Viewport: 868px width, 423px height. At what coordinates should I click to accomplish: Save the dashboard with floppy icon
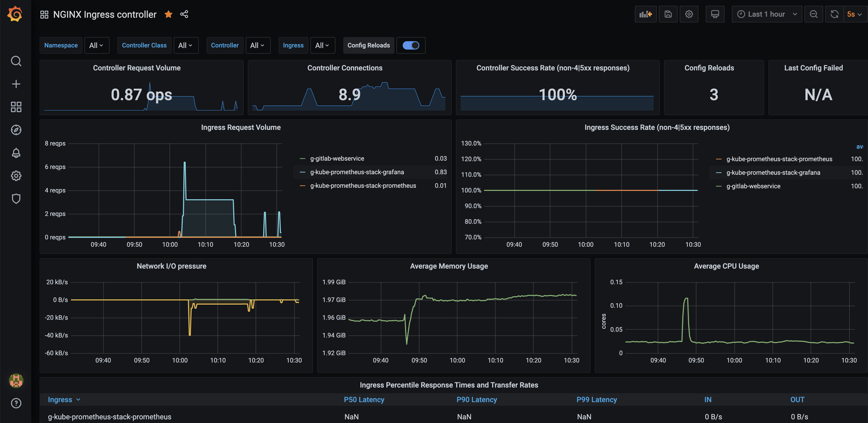(668, 14)
